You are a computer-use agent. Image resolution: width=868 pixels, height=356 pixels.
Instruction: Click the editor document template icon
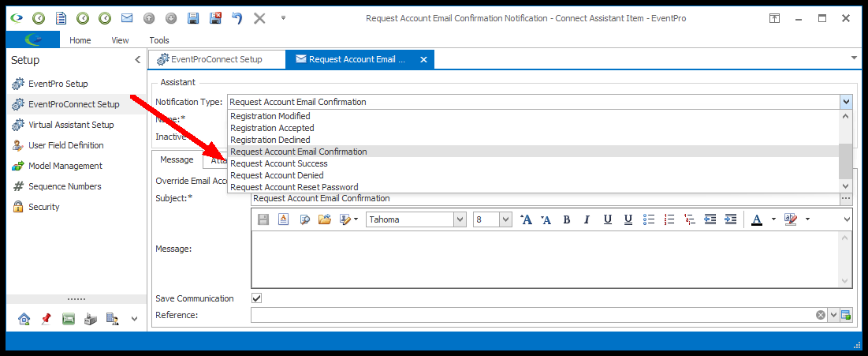click(x=284, y=219)
